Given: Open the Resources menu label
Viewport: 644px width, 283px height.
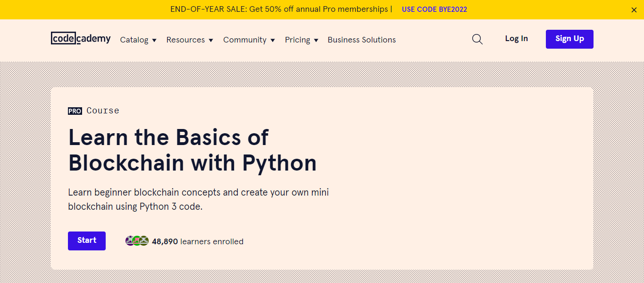Looking at the screenshot, I should tap(185, 40).
